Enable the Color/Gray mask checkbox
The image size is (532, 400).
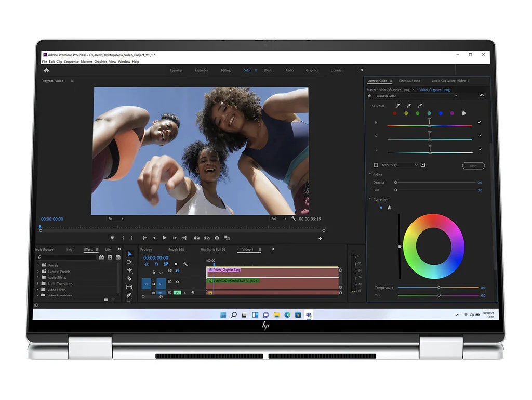(x=376, y=165)
